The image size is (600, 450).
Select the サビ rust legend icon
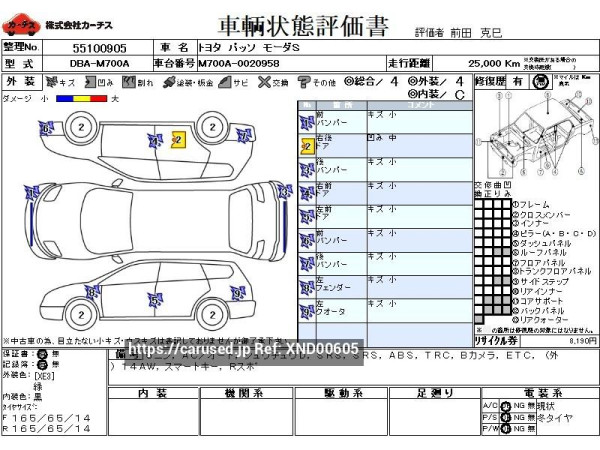tap(225, 82)
